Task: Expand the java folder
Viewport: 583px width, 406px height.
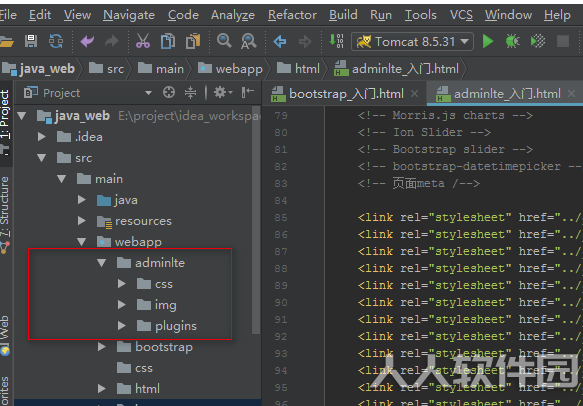Action: tap(82, 200)
